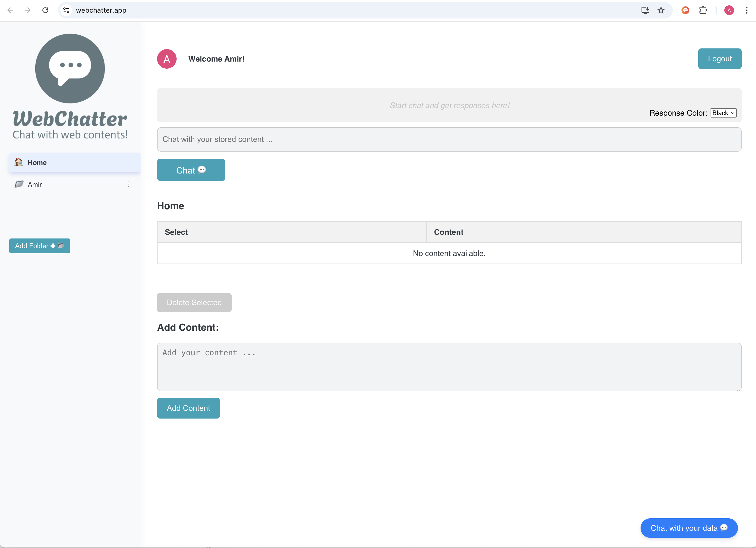Open site information icon in address bar

66,10
